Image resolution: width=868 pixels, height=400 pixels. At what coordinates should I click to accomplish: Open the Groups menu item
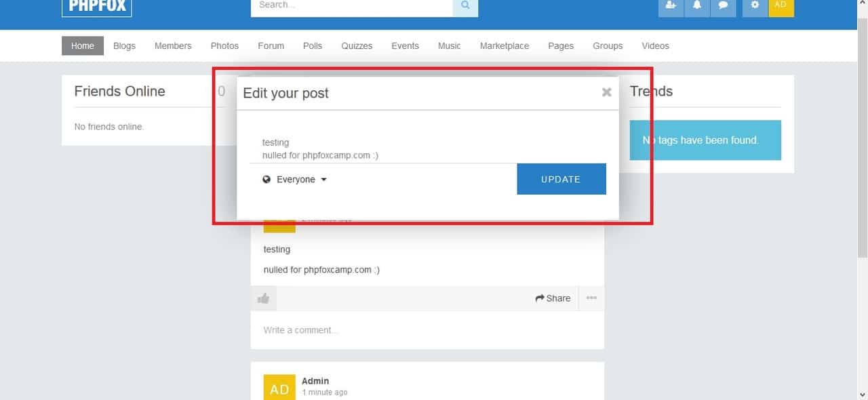point(608,46)
